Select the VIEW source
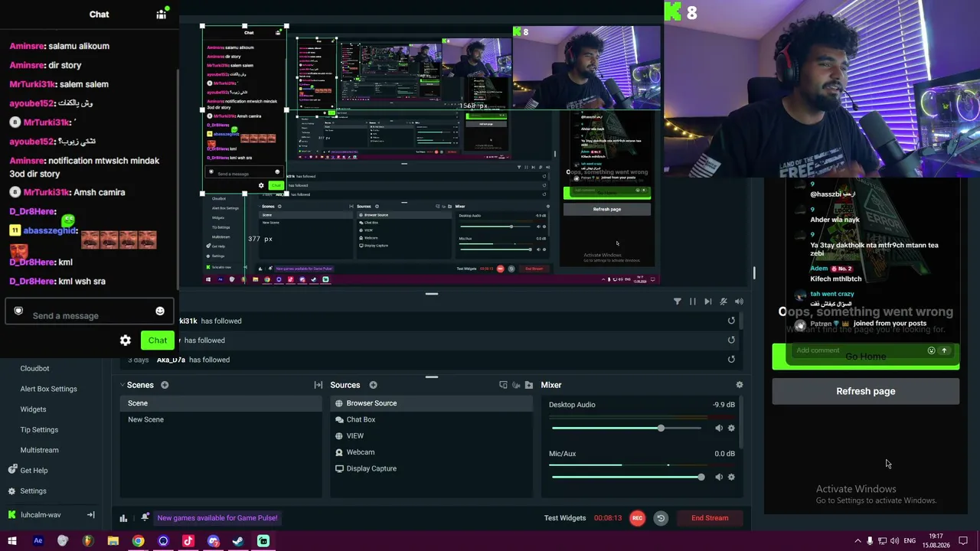980x551 pixels. pos(432,436)
